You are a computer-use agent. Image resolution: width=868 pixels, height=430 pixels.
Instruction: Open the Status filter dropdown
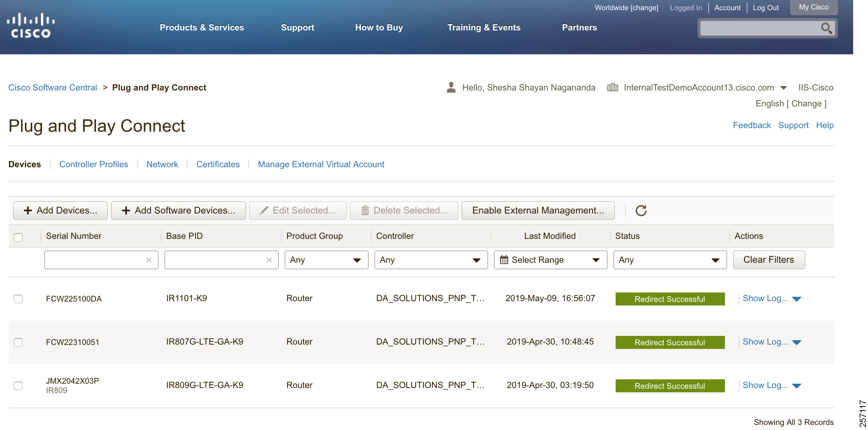click(x=670, y=260)
